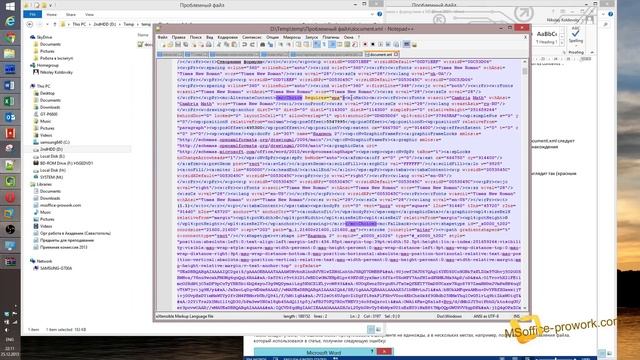Click Temp in Explorer address breadcrumb
This screenshot has height=360, width=640.
[x=129, y=24]
